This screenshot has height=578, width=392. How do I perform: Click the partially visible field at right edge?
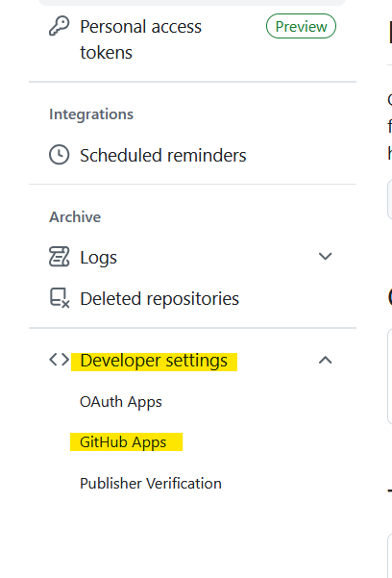coord(389,200)
